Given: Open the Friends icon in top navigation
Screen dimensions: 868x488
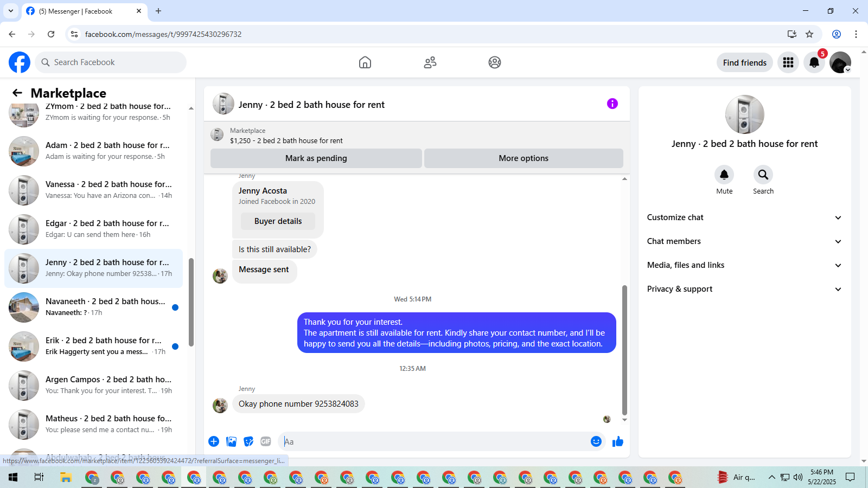Looking at the screenshot, I should point(430,62).
